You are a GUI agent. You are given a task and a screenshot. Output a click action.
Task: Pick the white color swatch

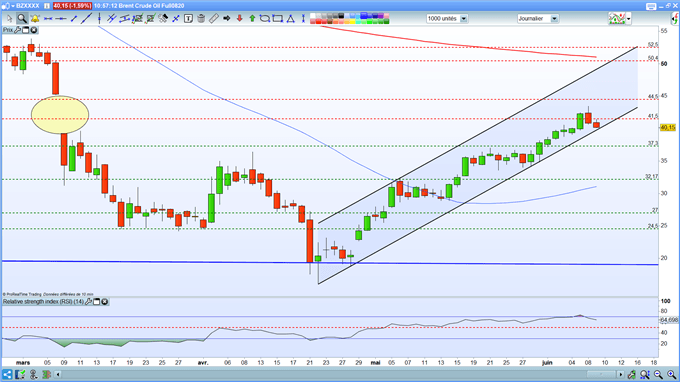(313, 16)
